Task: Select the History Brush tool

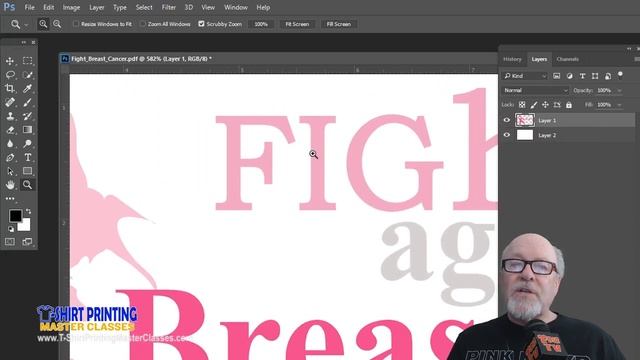Action: click(27, 116)
